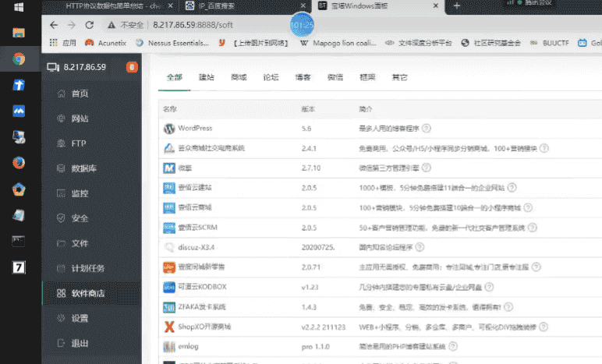Click the ShopXO开源商城 name text
Viewport: 602px width, 364px height.
pyautogui.click(x=204, y=327)
